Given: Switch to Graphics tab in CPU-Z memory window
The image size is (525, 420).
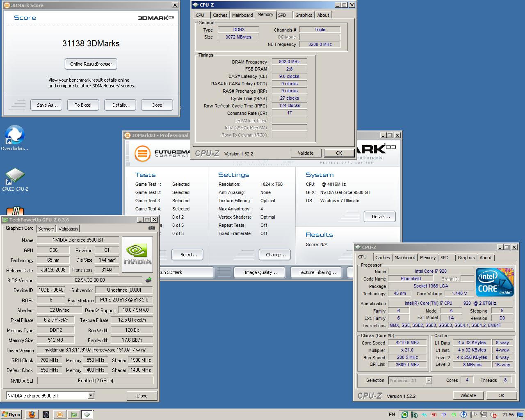Looking at the screenshot, I should click(304, 15).
